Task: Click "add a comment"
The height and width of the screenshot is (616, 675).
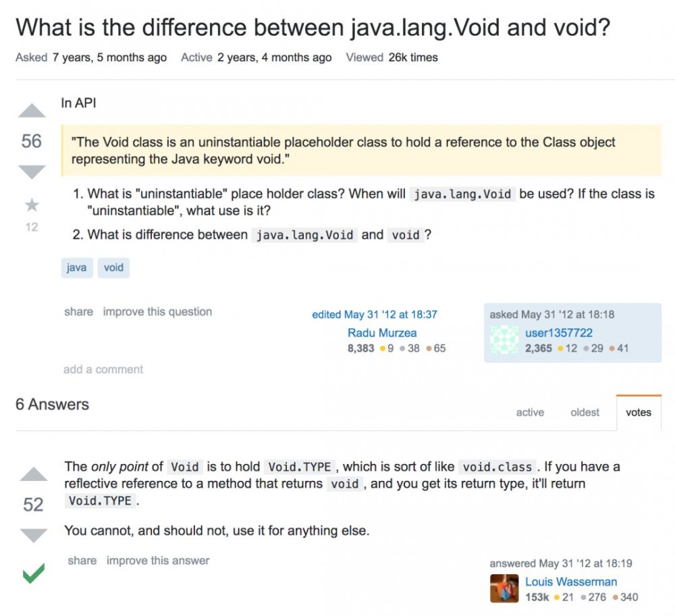Action: coord(102,369)
